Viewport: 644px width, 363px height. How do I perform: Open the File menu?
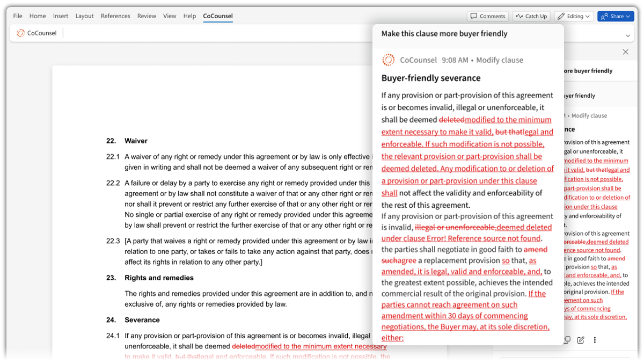pos(18,16)
